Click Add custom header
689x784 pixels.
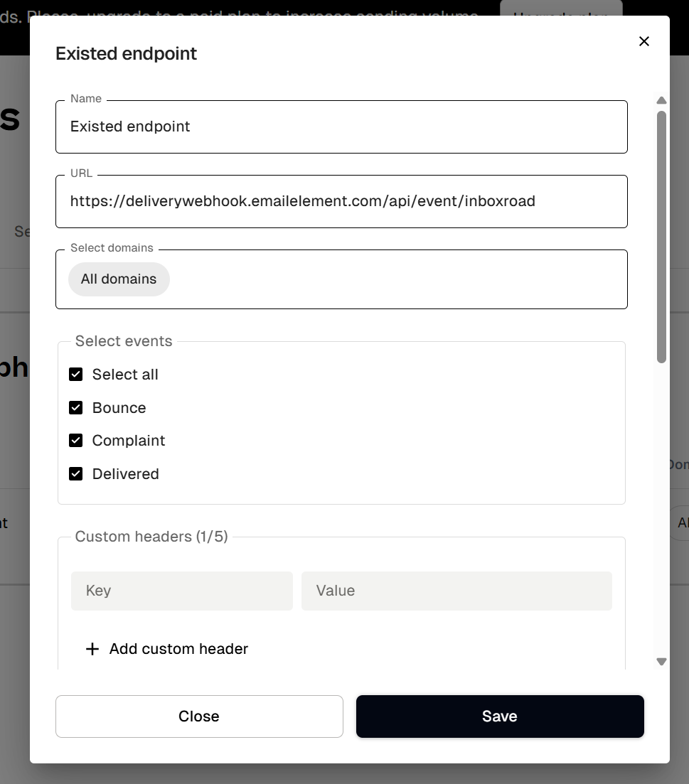click(178, 649)
